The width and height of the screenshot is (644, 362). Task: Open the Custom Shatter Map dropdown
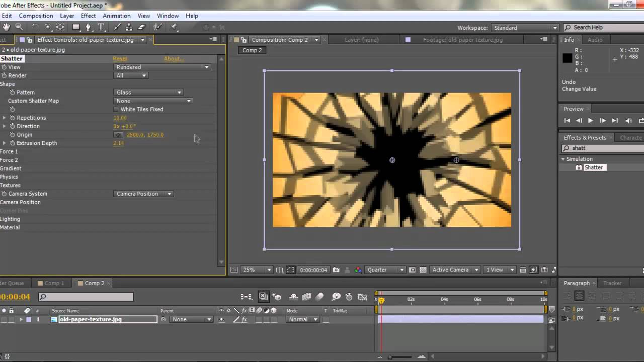(153, 101)
